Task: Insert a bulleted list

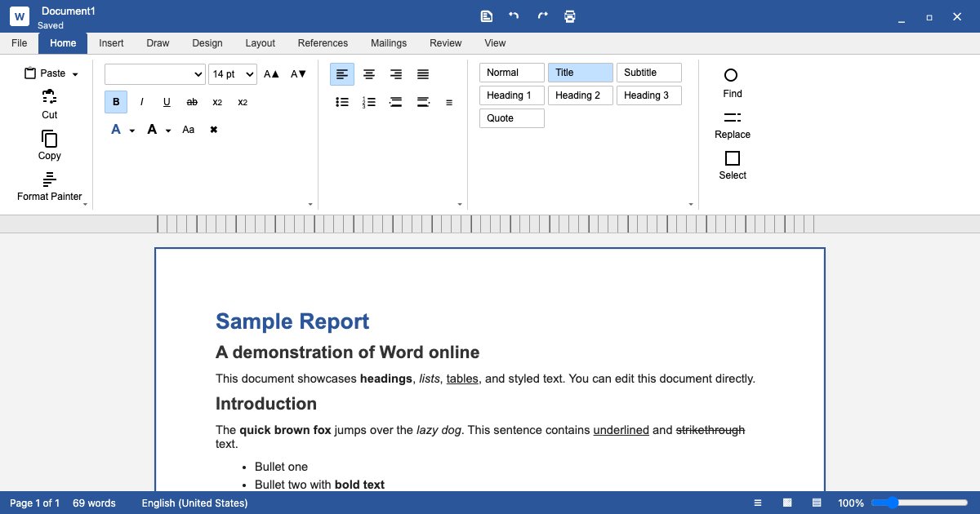Action: [x=342, y=102]
